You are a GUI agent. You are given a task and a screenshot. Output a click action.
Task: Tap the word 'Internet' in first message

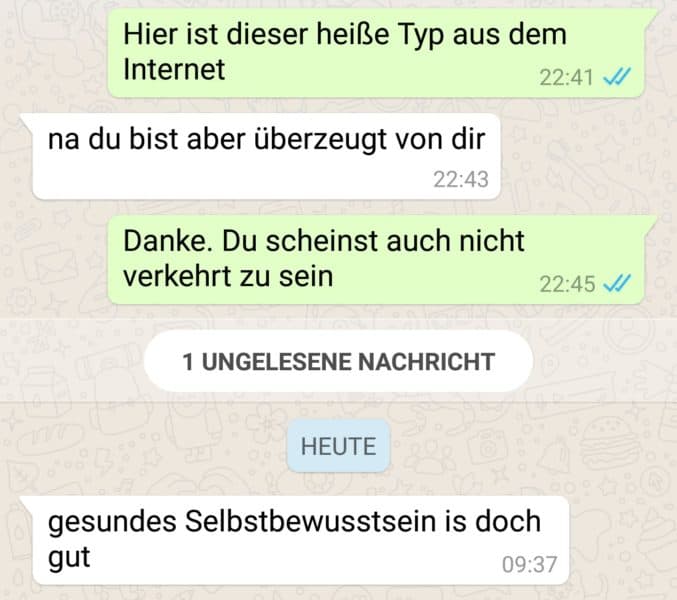click(174, 69)
